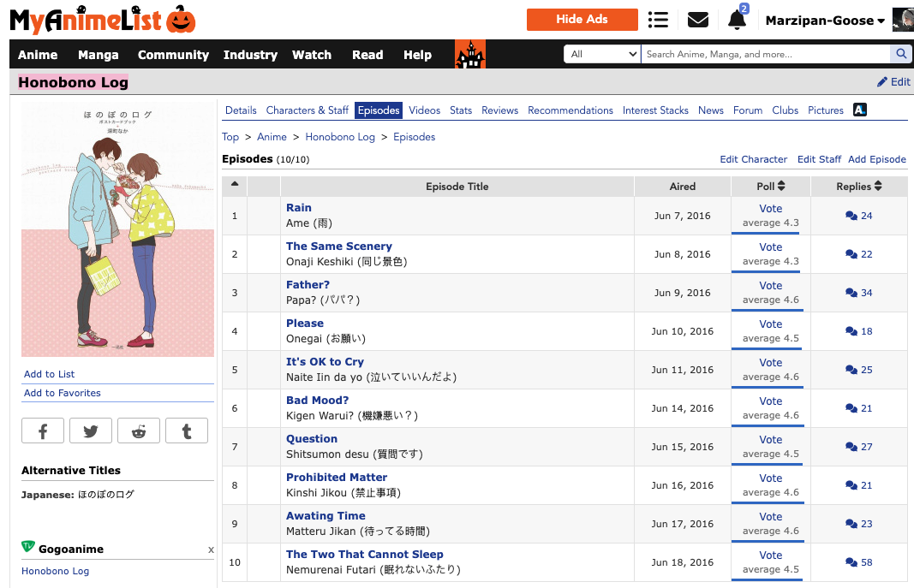Open 'It's OK to Cry' episode link

click(x=325, y=362)
